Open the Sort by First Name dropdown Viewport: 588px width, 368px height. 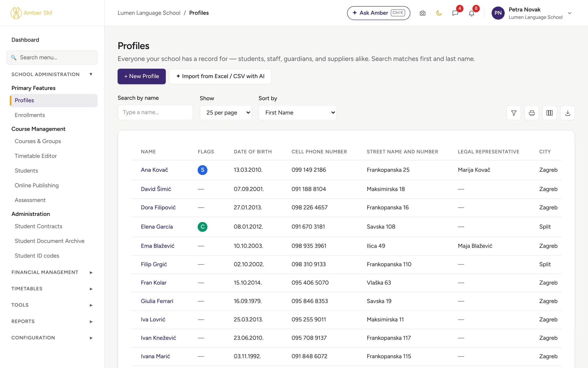coord(297,113)
